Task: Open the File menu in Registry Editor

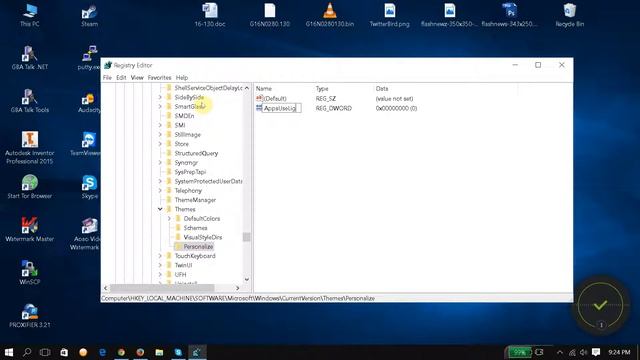Action: [x=107, y=78]
